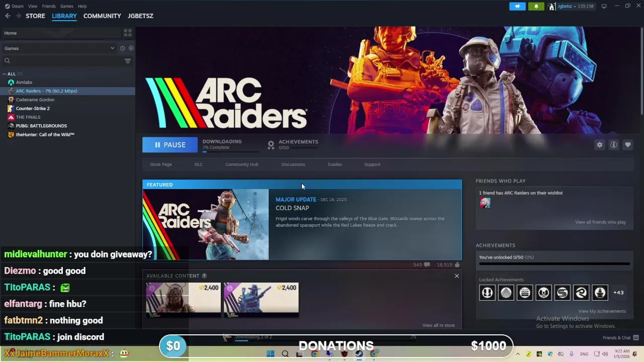
Task: Open Steam from the taskbar
Action: pos(359,354)
